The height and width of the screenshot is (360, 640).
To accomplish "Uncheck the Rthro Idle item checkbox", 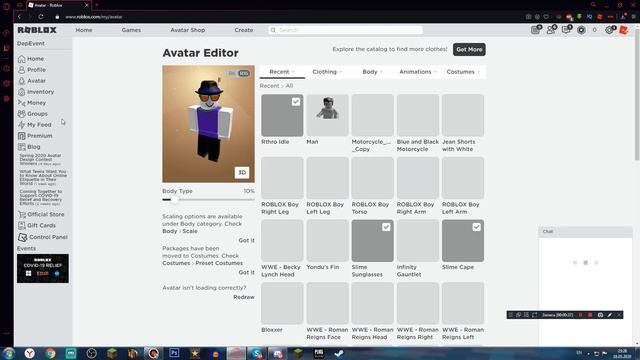I will (x=296, y=102).
